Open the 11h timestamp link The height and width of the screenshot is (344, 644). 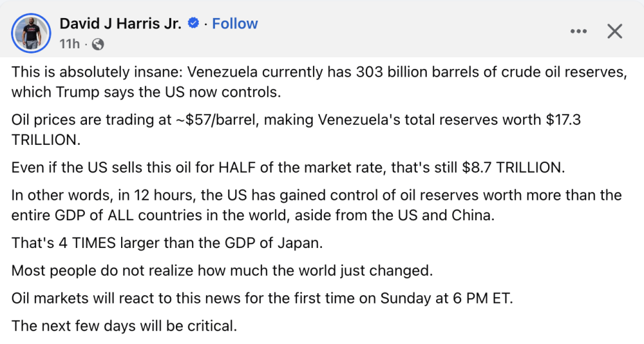[x=70, y=44]
